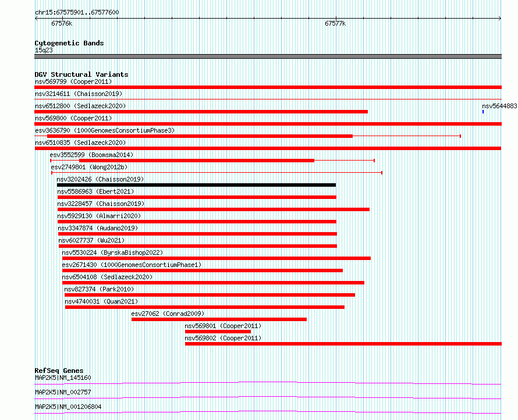The height and width of the screenshot is (420, 518).
Task: Click the nsv6510835 (Sedlazeck2020) label
Action: pyautogui.click(x=80, y=143)
